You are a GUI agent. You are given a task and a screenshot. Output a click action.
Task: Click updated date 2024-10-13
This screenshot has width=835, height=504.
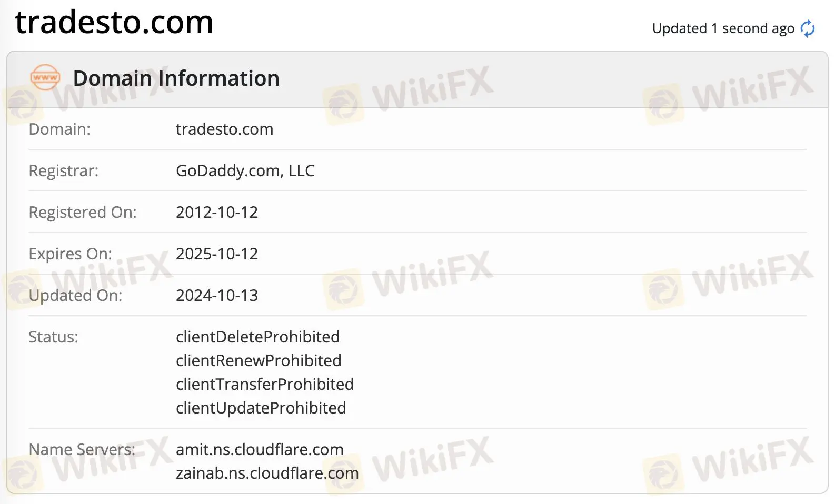217,295
